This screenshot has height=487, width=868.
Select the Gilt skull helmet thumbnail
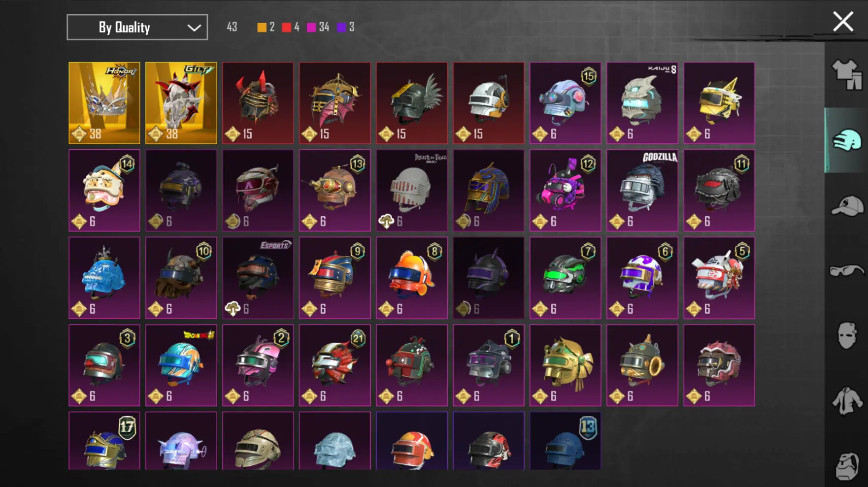181,103
